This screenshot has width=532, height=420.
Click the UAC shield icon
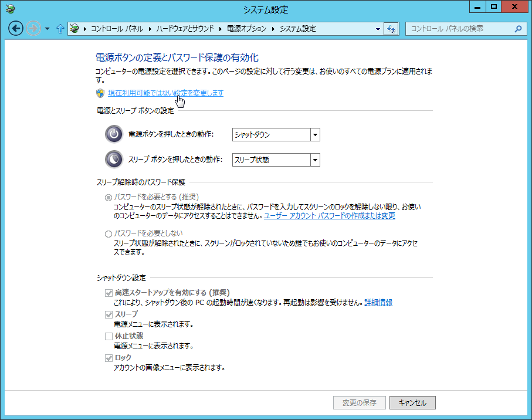(x=100, y=93)
